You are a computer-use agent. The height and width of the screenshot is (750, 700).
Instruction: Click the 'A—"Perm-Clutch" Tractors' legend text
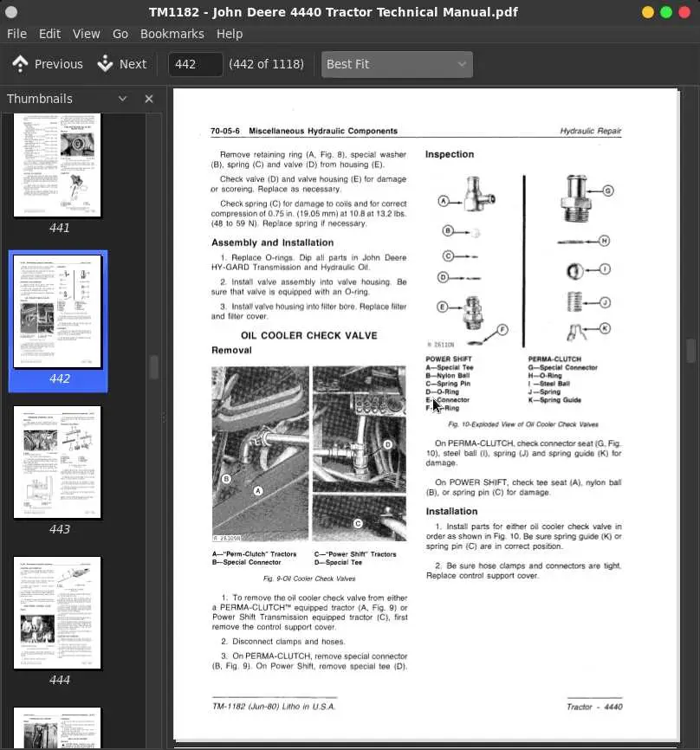click(x=254, y=554)
